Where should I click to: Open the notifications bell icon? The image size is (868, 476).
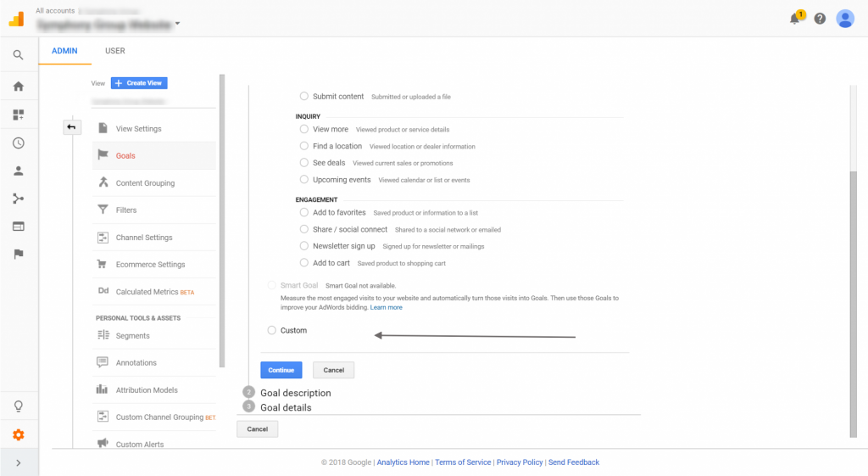click(x=795, y=19)
